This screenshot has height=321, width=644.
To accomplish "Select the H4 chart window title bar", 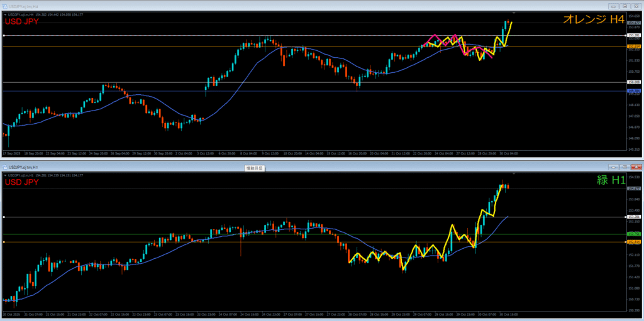I will pos(252,6).
